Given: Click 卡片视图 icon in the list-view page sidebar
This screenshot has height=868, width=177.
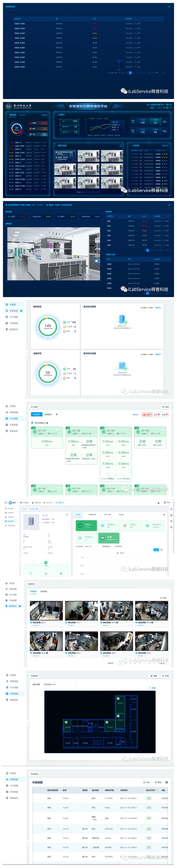Looking at the screenshot, I should coord(7,786).
